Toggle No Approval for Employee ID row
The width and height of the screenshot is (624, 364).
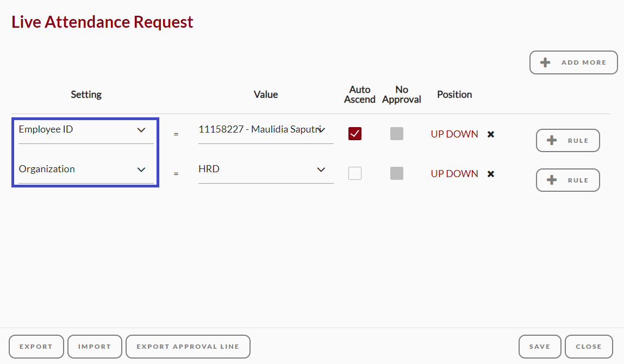point(396,134)
